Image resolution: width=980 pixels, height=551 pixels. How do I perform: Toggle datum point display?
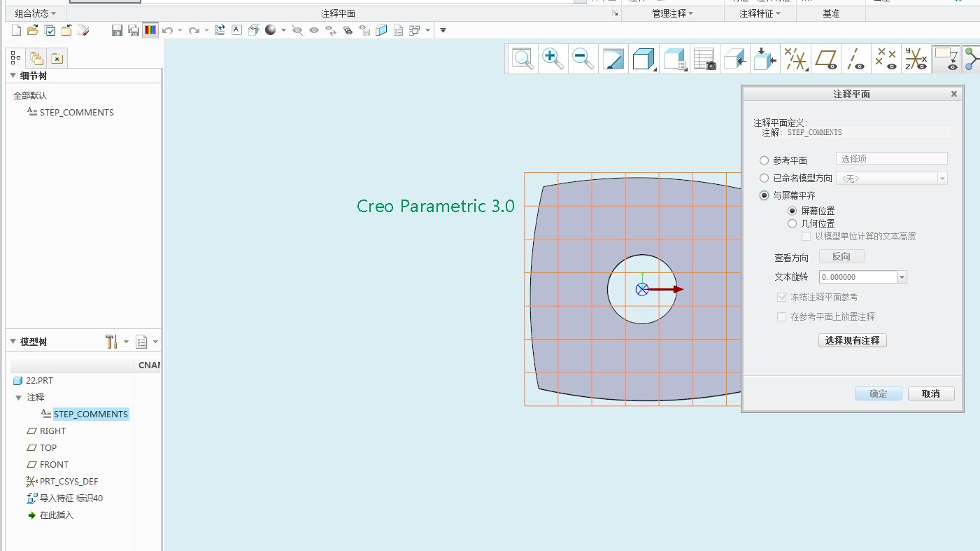[x=886, y=59]
